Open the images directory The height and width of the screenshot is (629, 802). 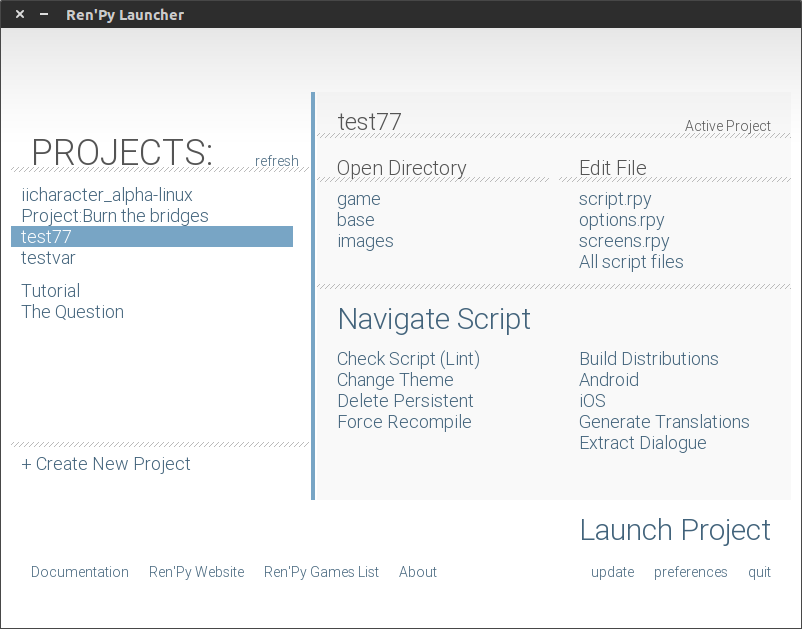tap(365, 241)
